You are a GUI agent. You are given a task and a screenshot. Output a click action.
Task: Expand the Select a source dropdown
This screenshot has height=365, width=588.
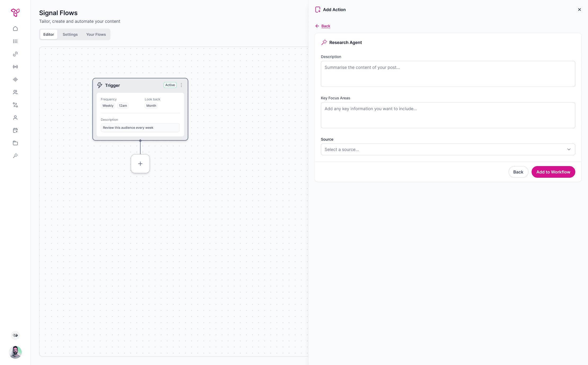[448, 149]
